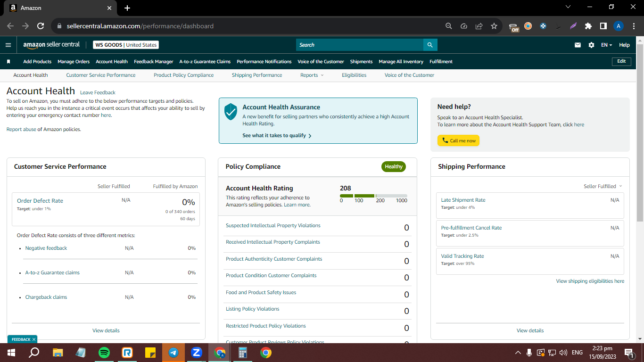Open Zoom from the taskbar
This screenshot has width=644, height=362.
click(197, 353)
